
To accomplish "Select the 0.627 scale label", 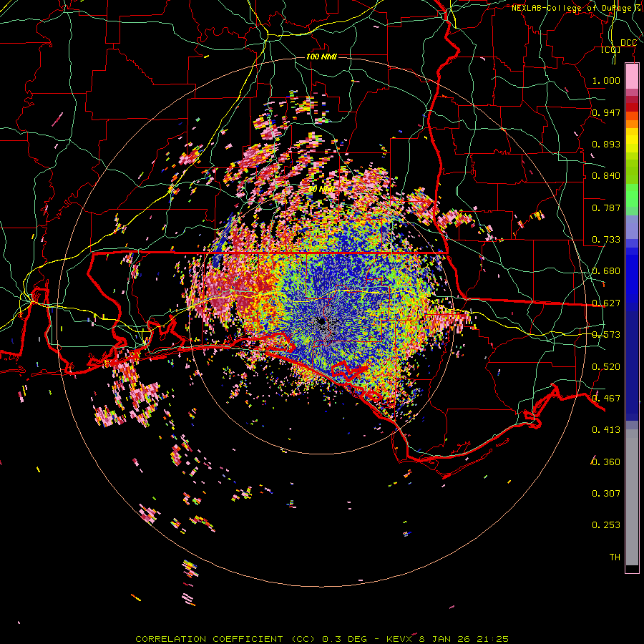I will tap(606, 303).
